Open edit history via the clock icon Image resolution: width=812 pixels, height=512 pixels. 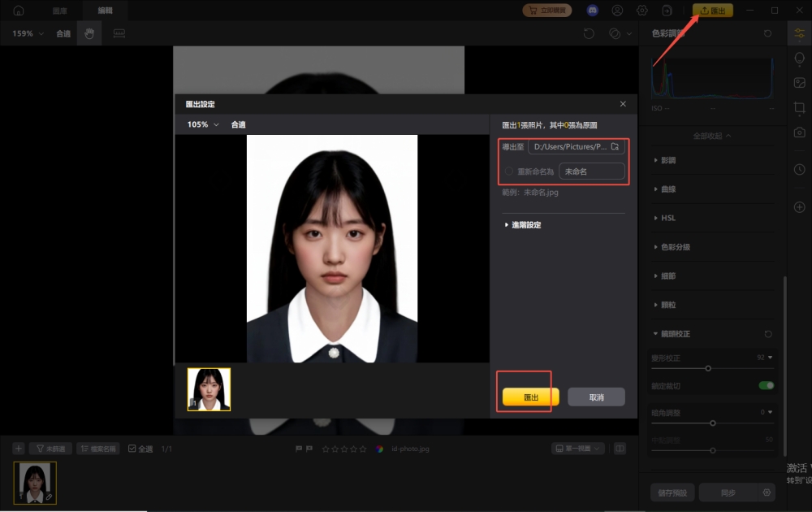tap(799, 169)
